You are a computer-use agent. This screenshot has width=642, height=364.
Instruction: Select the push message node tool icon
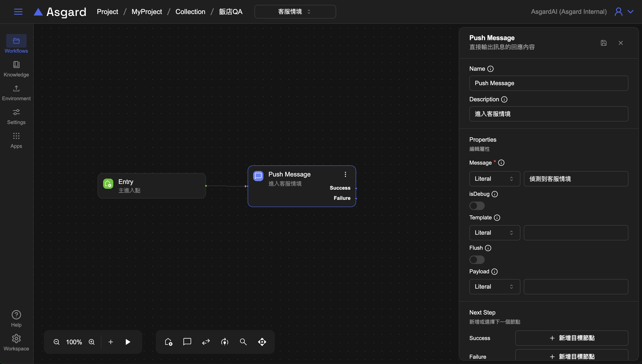(x=187, y=342)
